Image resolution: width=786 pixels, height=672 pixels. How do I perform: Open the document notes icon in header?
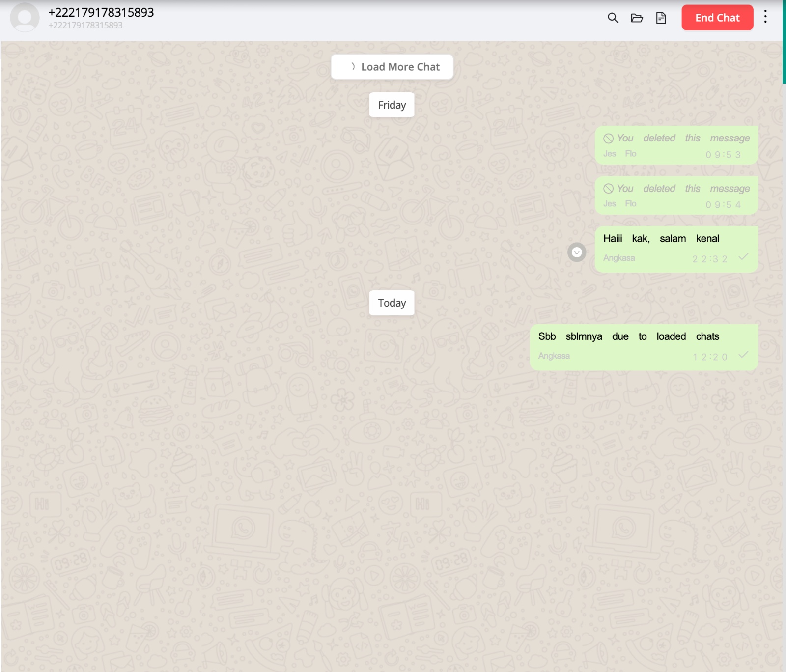(661, 18)
